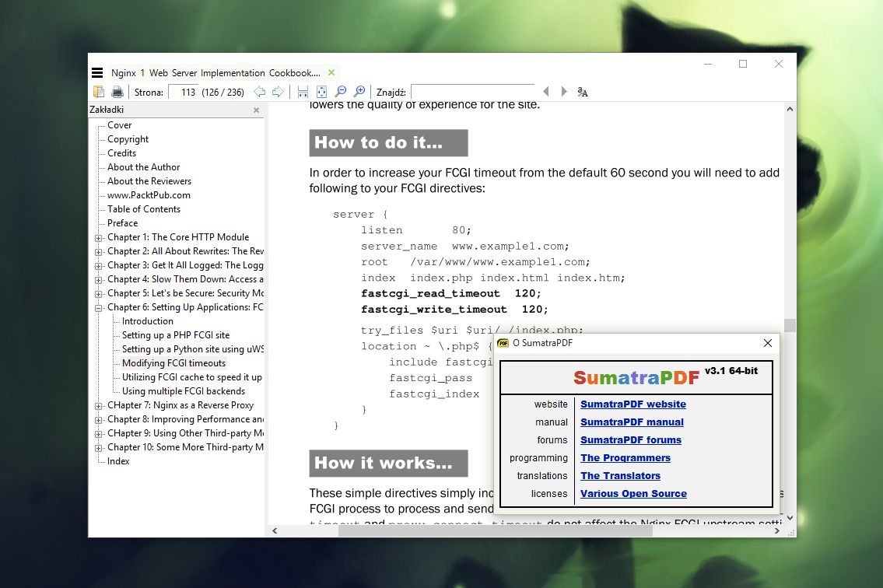883x588 pixels.
Task: Click the Open file toolbar icon
Action: coord(99,92)
